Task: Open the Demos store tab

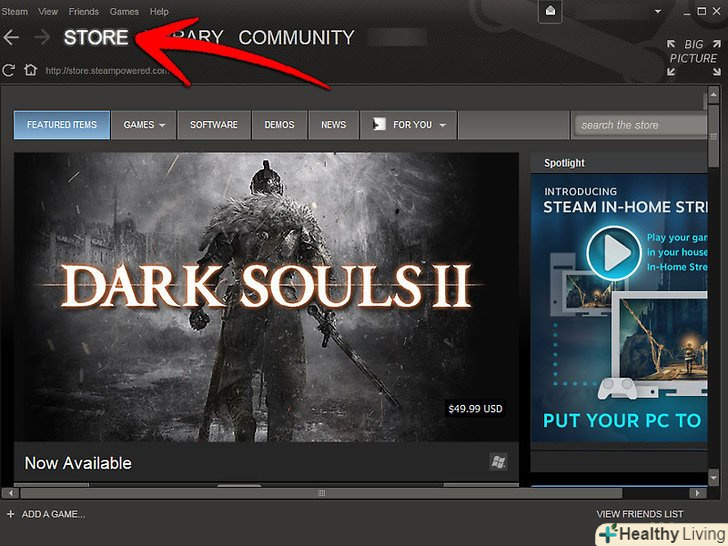Action: tap(280, 125)
